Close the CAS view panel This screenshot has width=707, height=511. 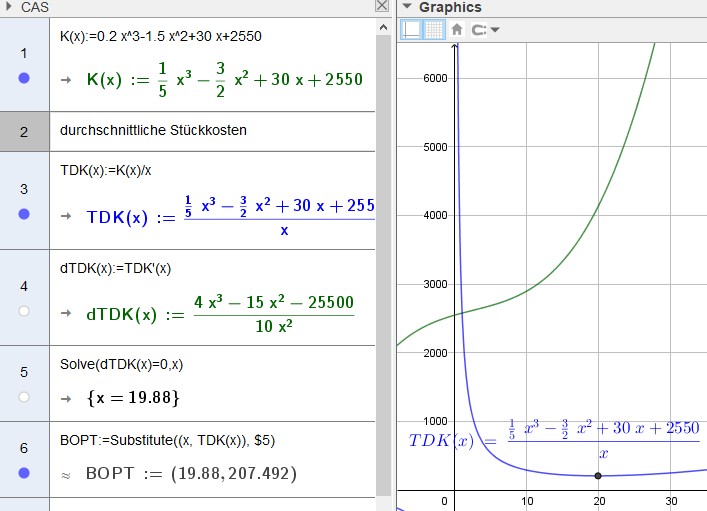[382, 5]
